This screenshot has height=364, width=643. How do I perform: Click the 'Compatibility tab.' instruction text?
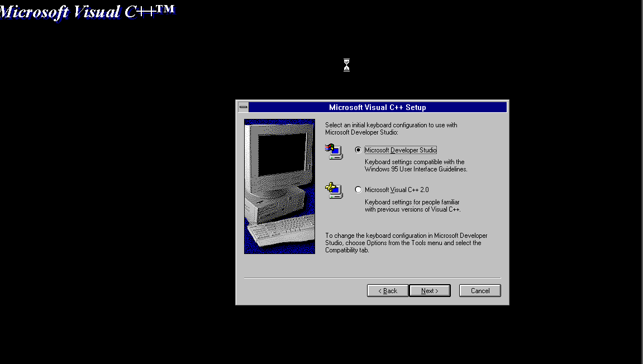click(347, 250)
